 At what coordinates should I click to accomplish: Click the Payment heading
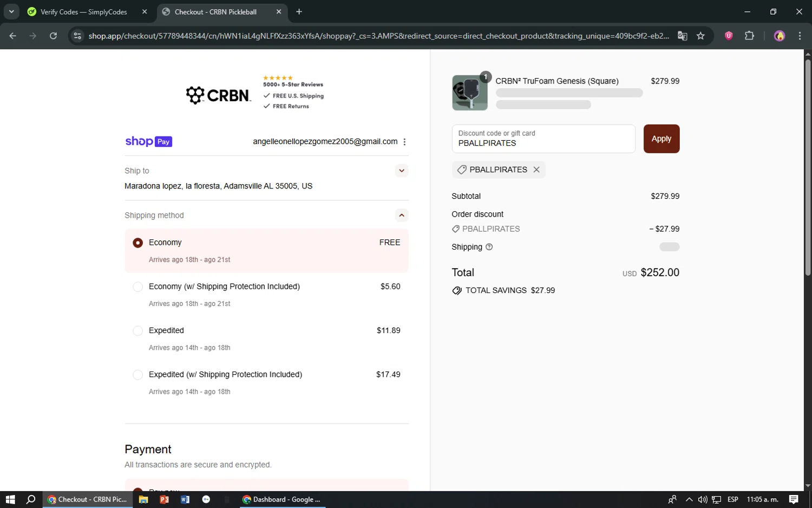tap(148, 449)
